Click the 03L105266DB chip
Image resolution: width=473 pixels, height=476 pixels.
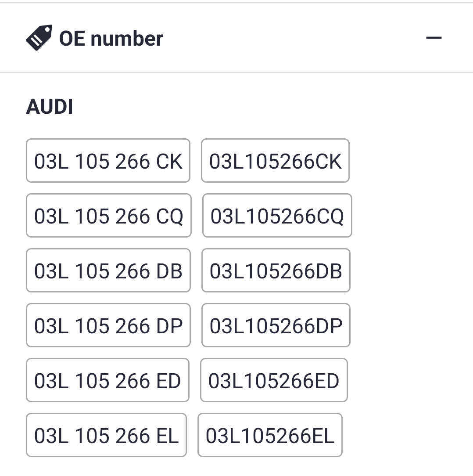pyautogui.click(x=276, y=270)
